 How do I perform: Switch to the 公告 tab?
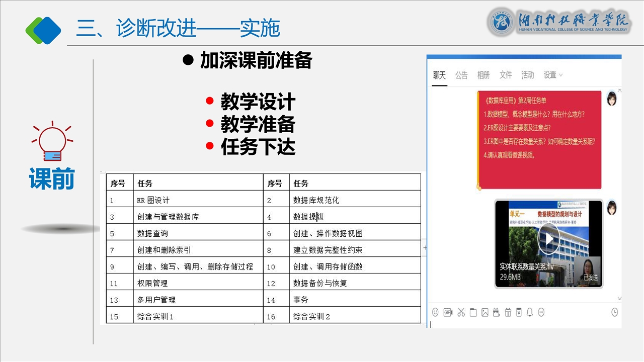click(x=461, y=75)
